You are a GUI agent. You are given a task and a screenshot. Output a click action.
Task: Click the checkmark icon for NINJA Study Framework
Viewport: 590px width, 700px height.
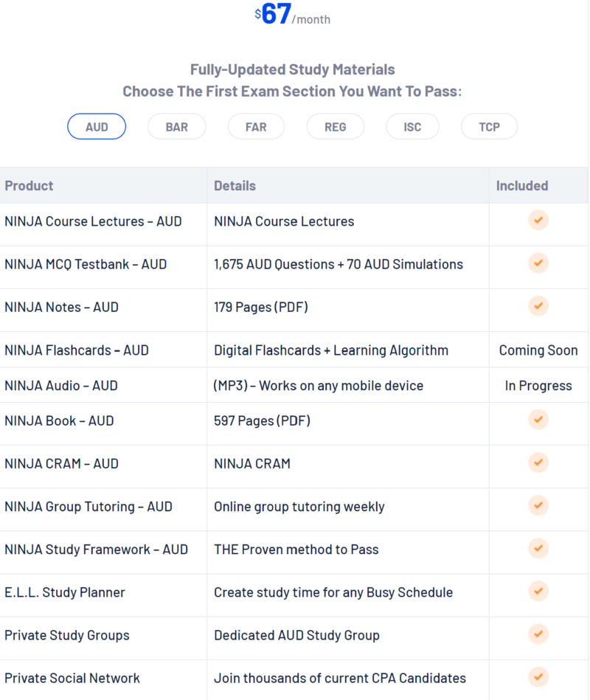tap(538, 548)
